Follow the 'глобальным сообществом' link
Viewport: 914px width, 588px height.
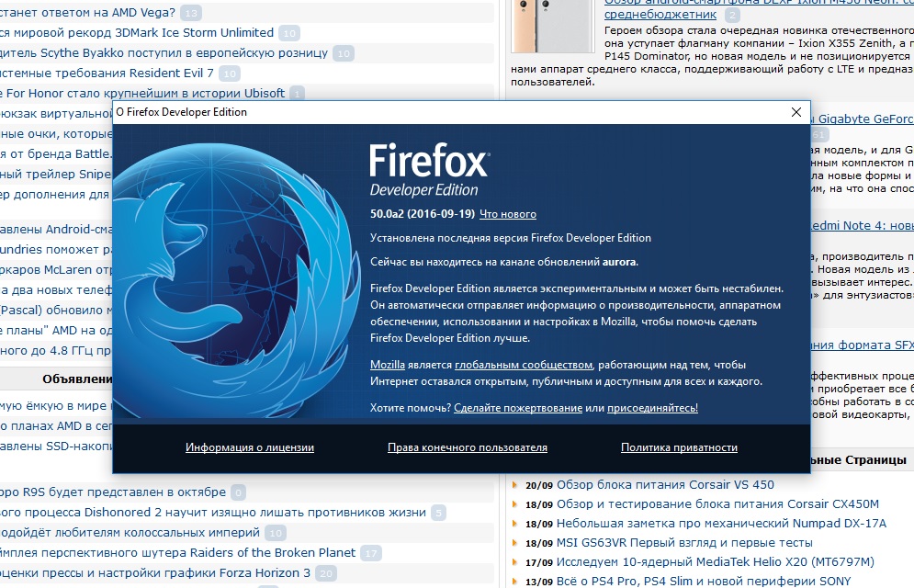[x=524, y=365]
